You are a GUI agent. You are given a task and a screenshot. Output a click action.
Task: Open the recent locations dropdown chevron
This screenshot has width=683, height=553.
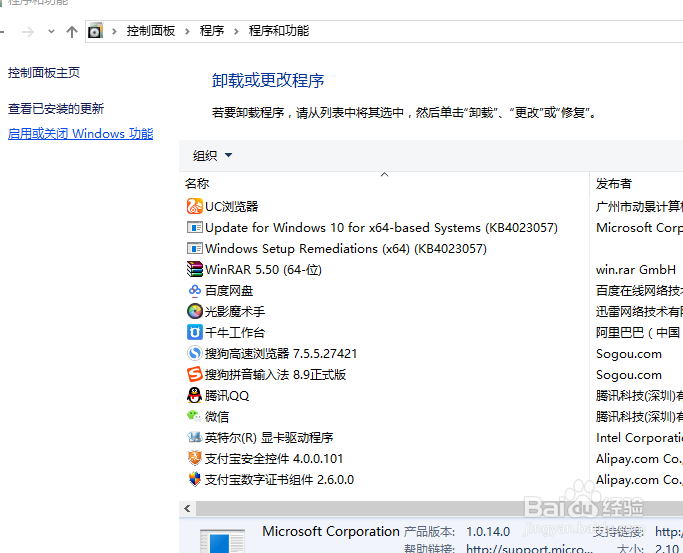[51, 31]
